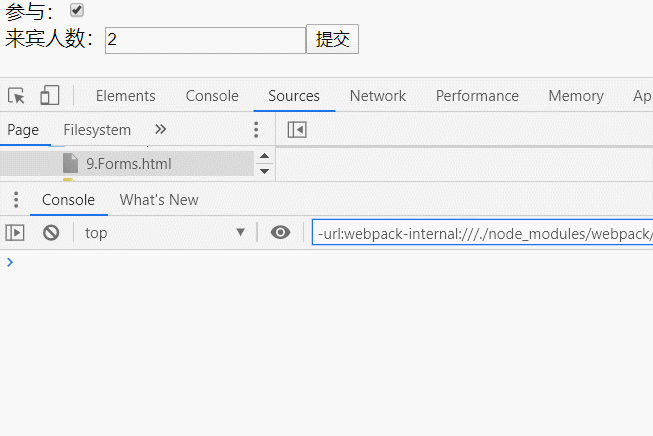This screenshot has height=436, width=653.
Task: Open Sources panel three-dot options menu
Action: pyautogui.click(x=256, y=130)
